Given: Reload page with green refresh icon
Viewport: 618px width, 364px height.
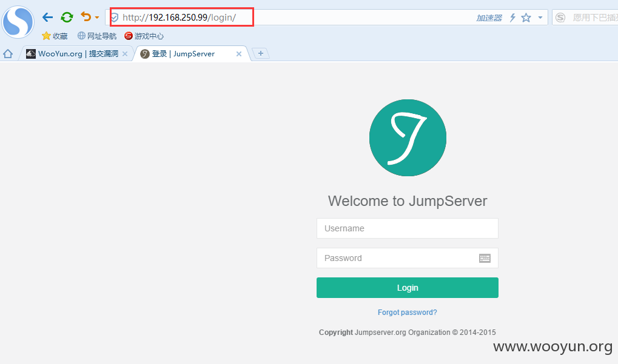Looking at the screenshot, I should 67,18.
